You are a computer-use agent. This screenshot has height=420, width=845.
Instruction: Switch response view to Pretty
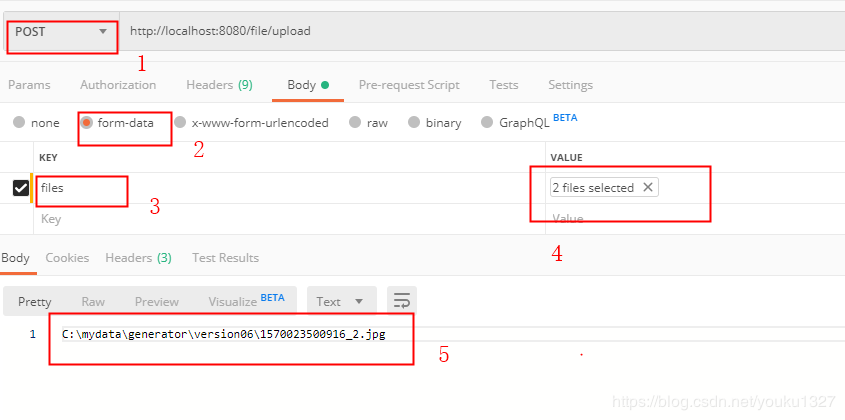(x=35, y=301)
